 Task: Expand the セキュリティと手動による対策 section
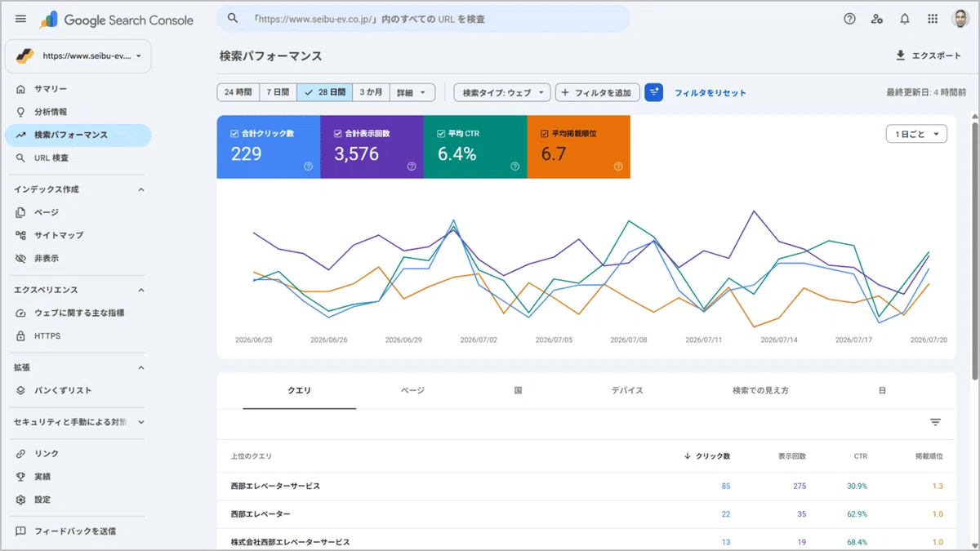click(x=140, y=422)
